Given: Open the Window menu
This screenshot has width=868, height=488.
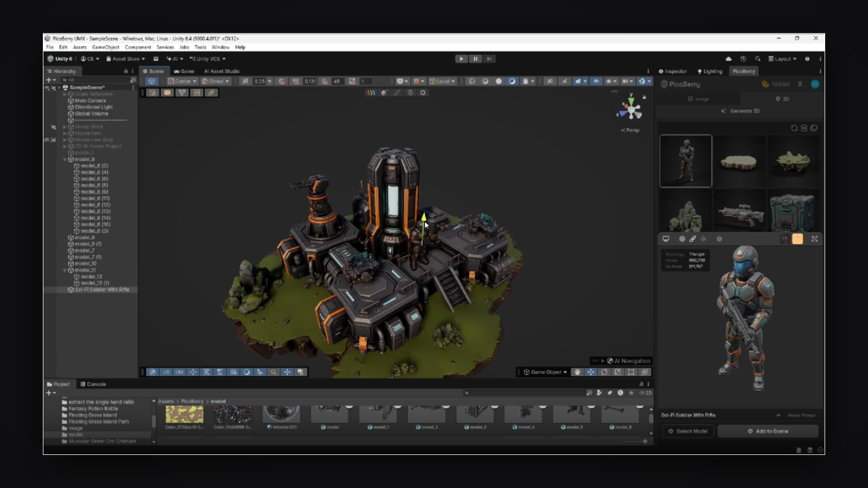Looking at the screenshot, I should click(220, 47).
